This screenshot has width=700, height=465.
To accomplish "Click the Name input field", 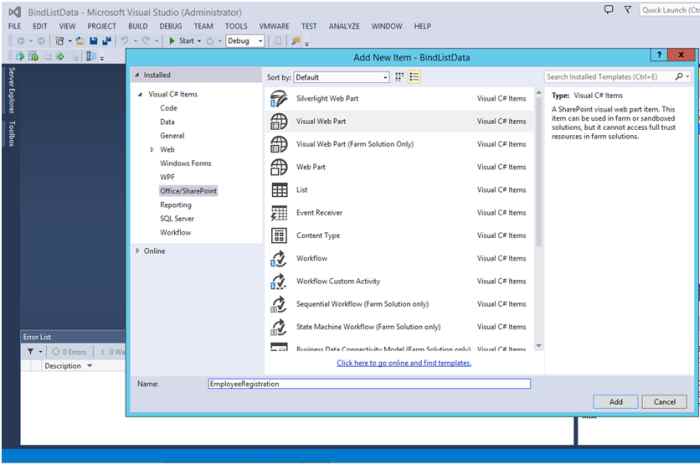I will 369,384.
